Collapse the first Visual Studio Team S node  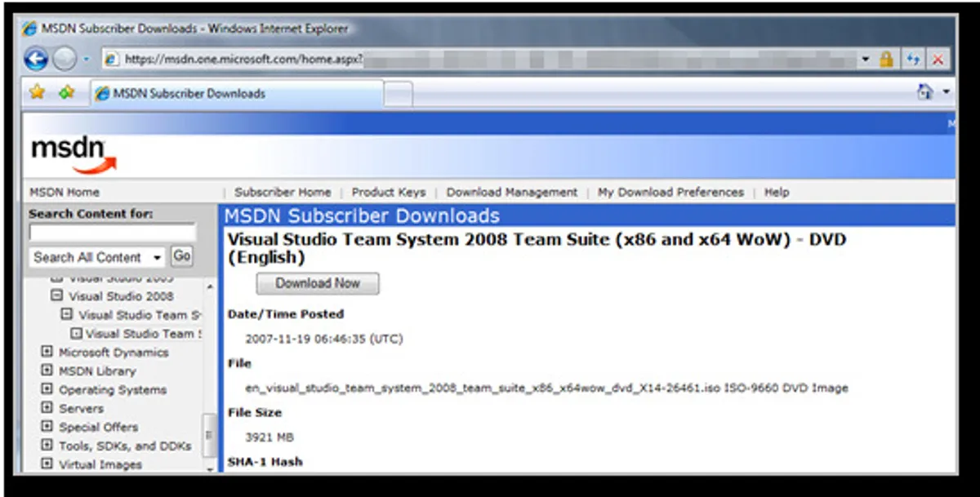(67, 315)
